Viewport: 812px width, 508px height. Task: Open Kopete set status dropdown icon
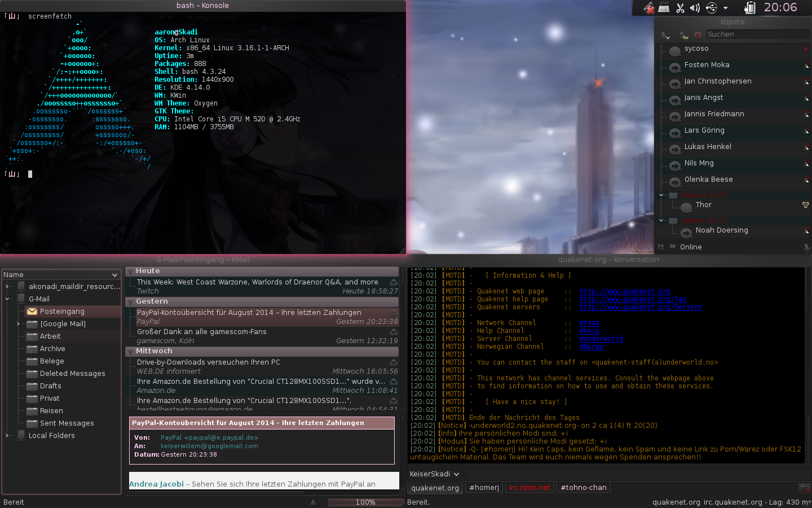click(x=665, y=35)
